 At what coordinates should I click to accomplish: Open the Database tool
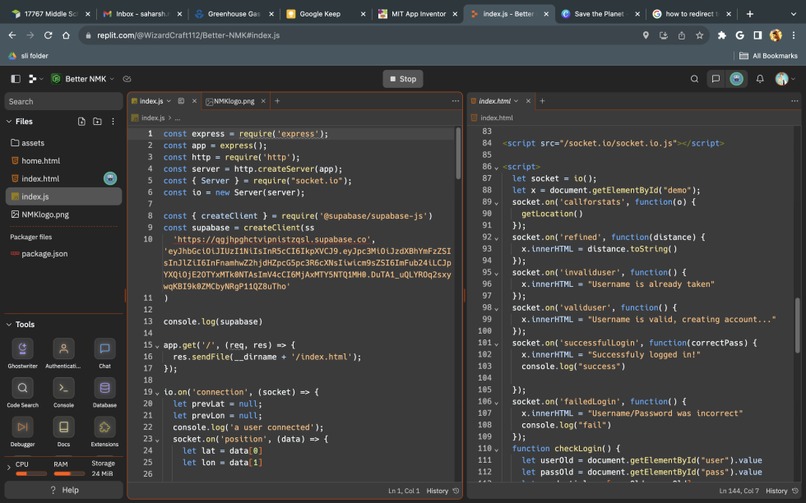(104, 388)
